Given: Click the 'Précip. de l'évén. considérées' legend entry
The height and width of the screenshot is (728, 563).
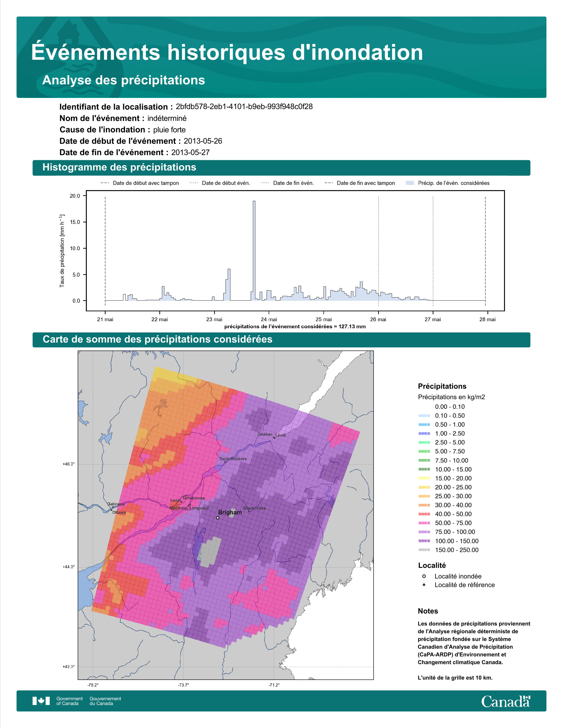Looking at the screenshot, I should tap(448, 183).
